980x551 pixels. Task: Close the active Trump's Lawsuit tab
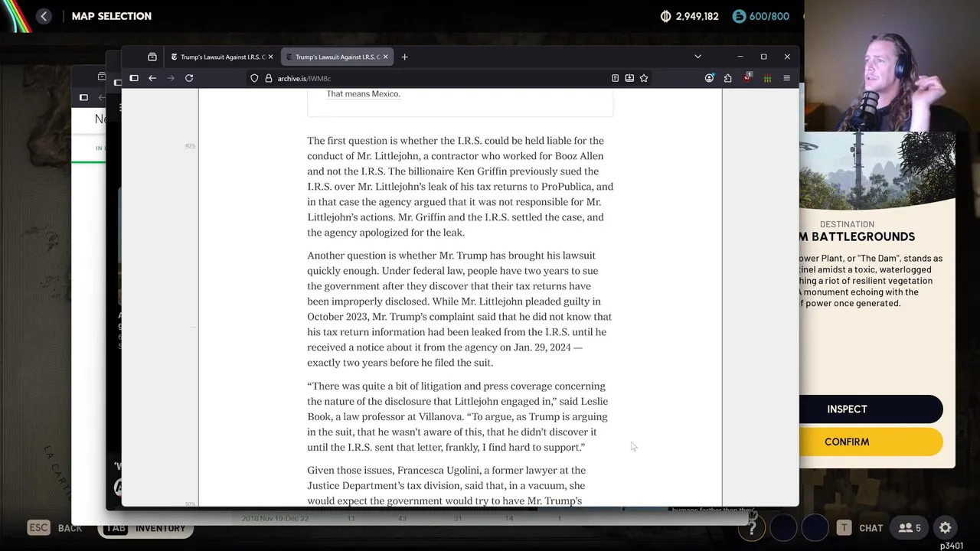coord(385,57)
